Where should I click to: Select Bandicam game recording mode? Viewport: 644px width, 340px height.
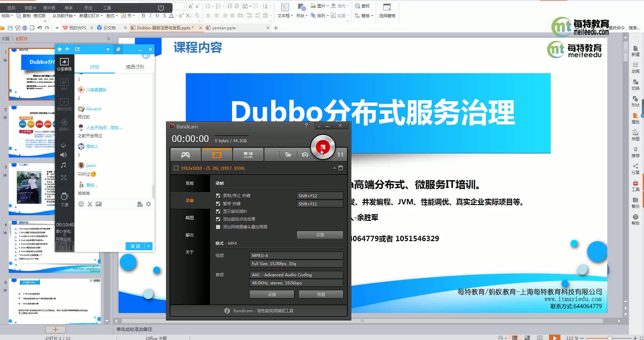point(186,154)
